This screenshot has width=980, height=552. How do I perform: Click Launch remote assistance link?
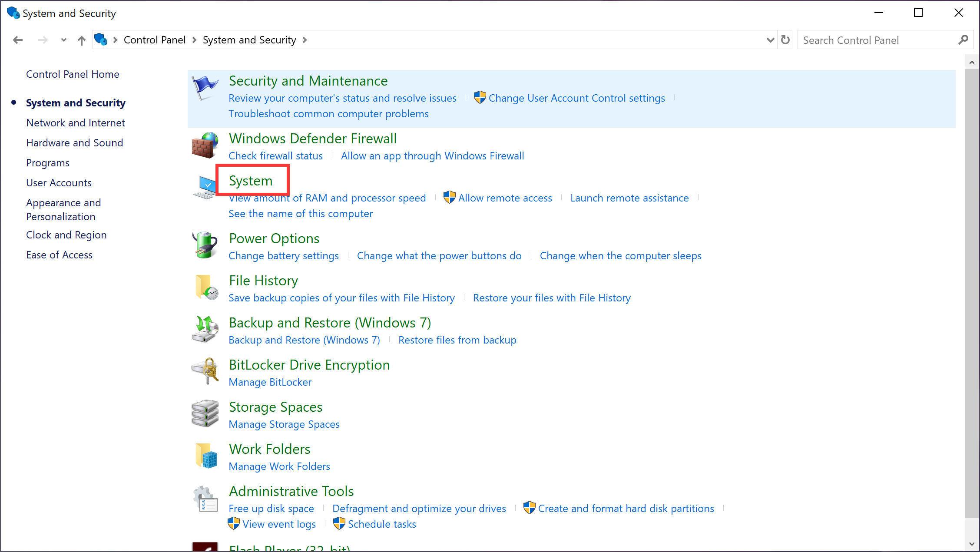pyautogui.click(x=629, y=198)
